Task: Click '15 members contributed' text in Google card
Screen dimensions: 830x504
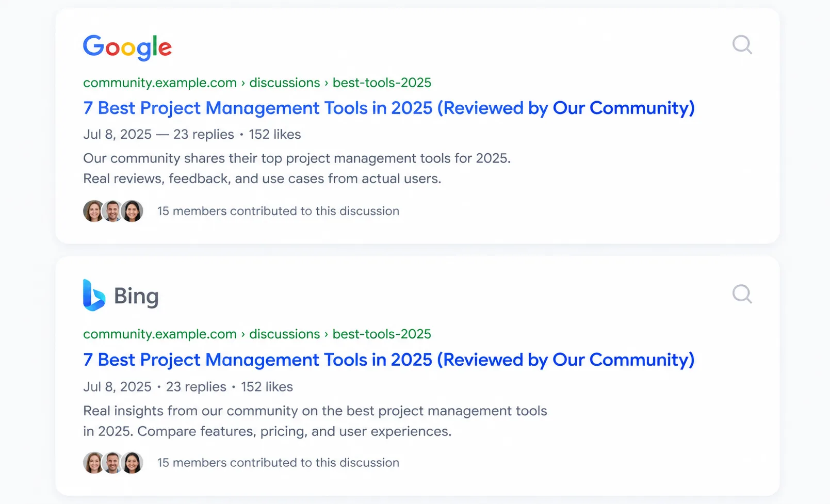Action: [x=278, y=211]
